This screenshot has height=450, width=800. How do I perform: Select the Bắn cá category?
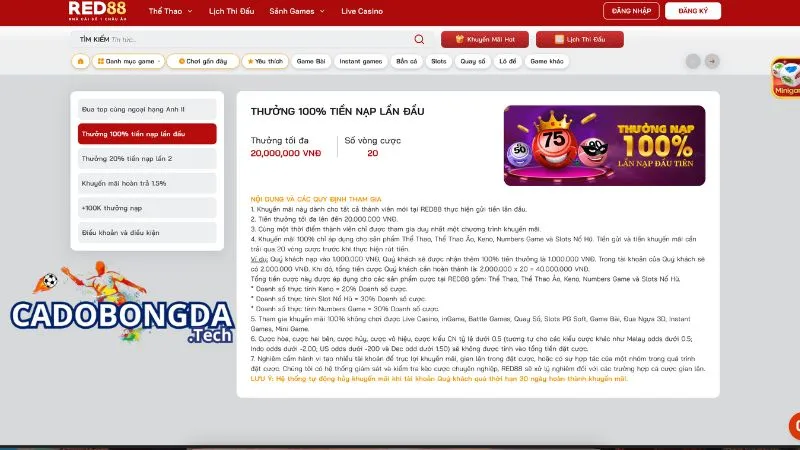click(407, 61)
